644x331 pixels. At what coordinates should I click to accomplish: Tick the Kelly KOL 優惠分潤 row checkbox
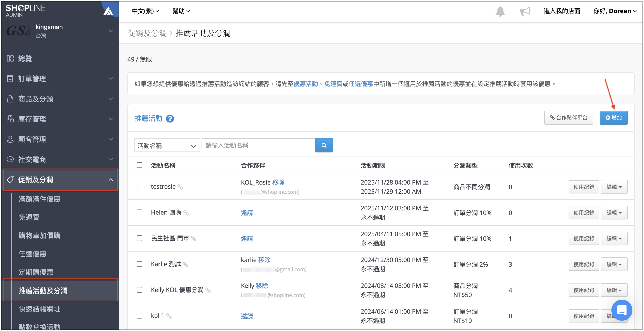(139, 290)
